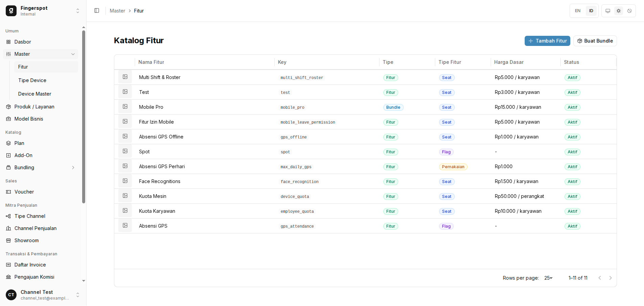Open Model Bisnis page
This screenshot has width=644, height=306.
coord(41,119)
